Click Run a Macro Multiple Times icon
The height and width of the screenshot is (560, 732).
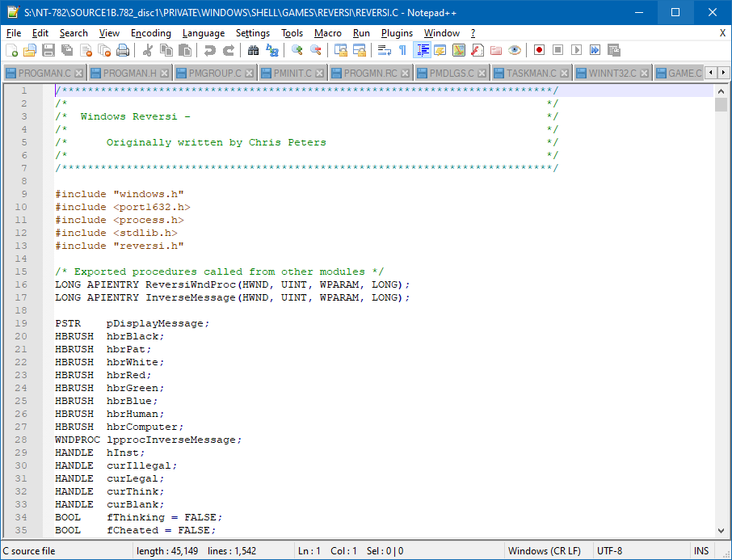pyautogui.click(x=595, y=50)
